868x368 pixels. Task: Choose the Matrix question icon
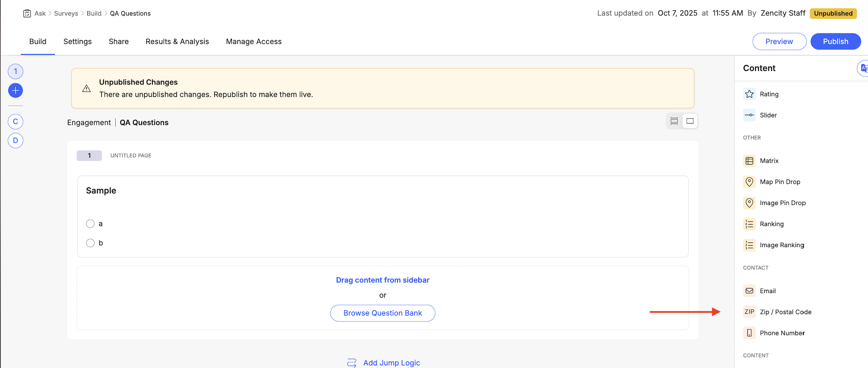point(749,161)
